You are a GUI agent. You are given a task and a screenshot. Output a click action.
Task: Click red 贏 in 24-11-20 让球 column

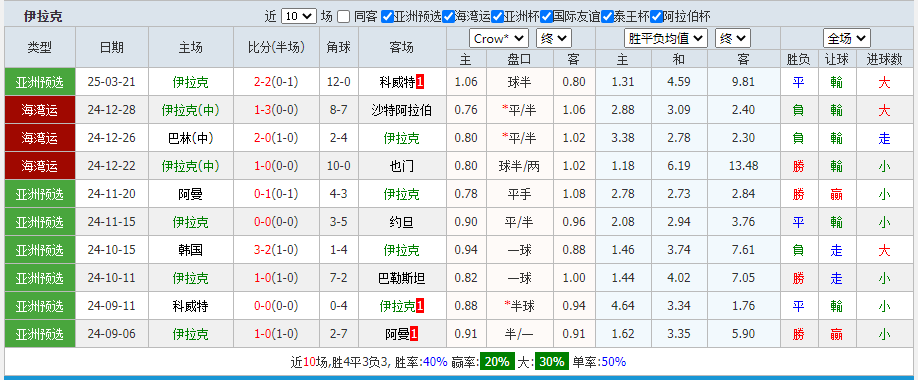tap(837, 194)
